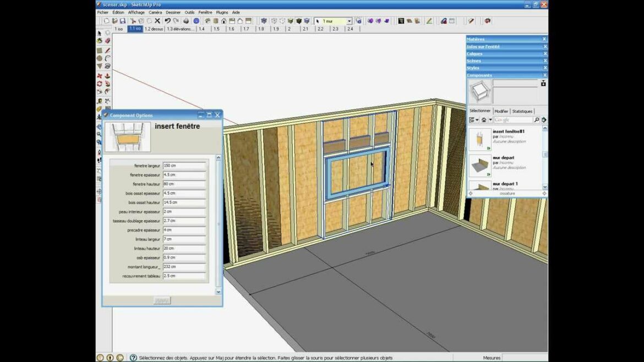
Task: Open the collections dropdown beside the home icon
Action: (490, 119)
